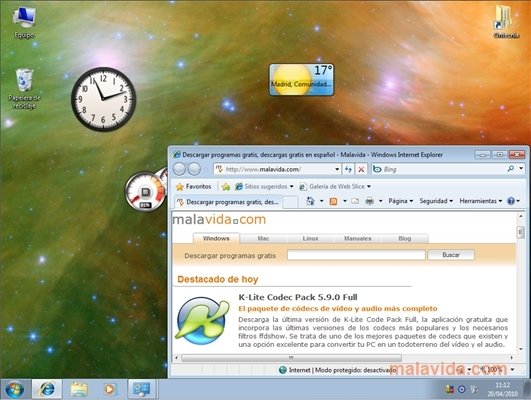531x400 pixels.
Task: Select the folder shortcut on the desktop
Action: [x=506, y=21]
